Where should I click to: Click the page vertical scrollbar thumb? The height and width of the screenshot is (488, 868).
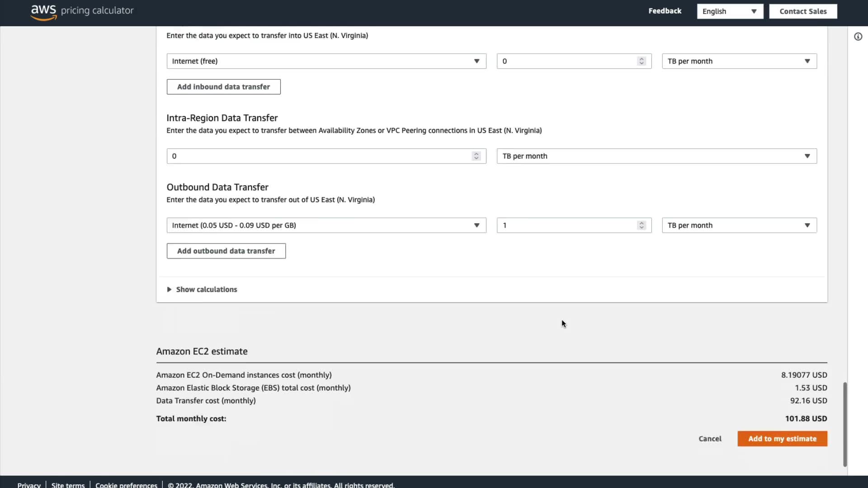coord(844,424)
